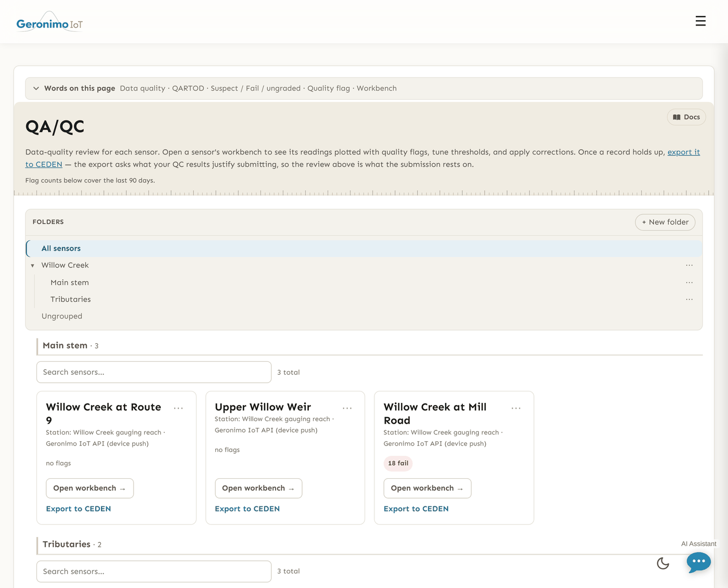This screenshot has width=728, height=588.
Task: Click the Willow Creek at Mill Road title
Action: 435,414
